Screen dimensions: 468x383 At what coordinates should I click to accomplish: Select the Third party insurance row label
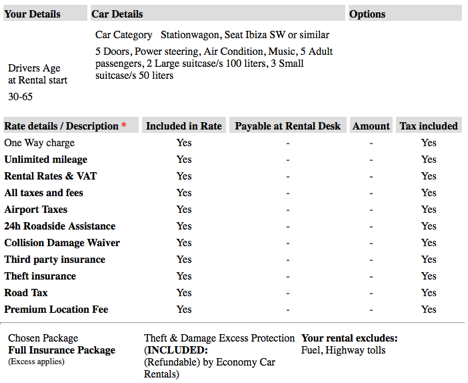click(55, 259)
